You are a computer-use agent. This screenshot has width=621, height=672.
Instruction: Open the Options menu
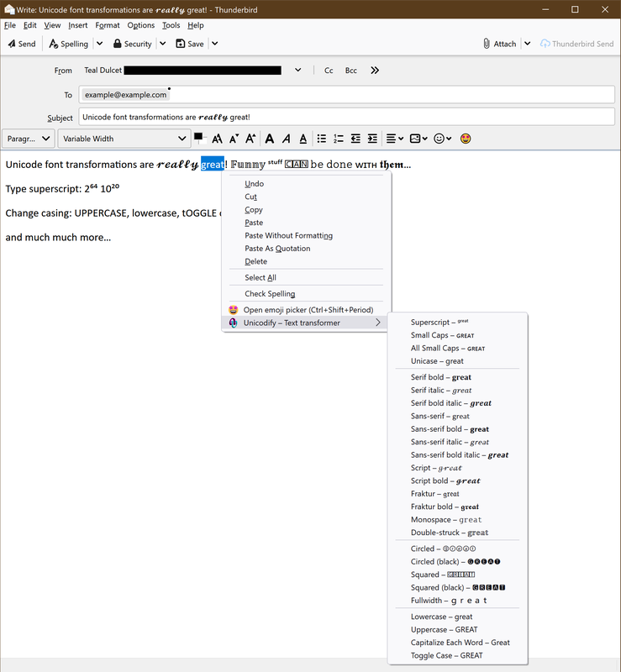pos(140,25)
